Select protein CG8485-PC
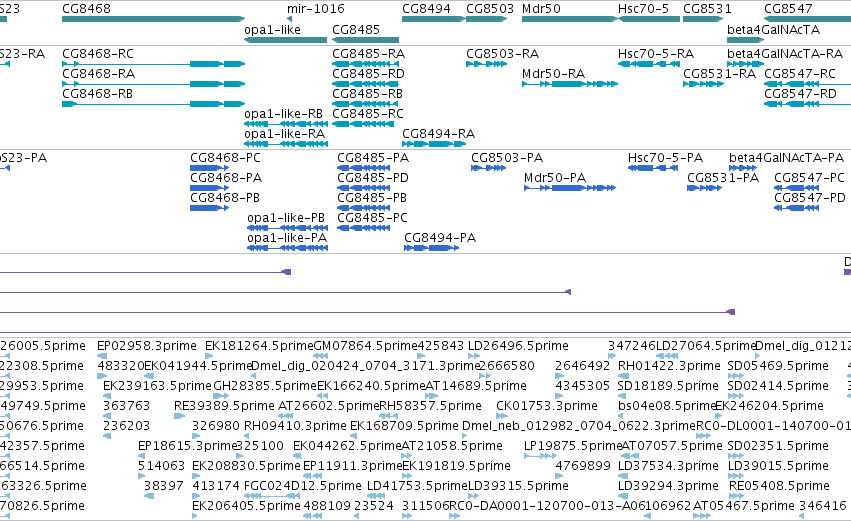This screenshot has width=851, height=521. click(x=372, y=218)
